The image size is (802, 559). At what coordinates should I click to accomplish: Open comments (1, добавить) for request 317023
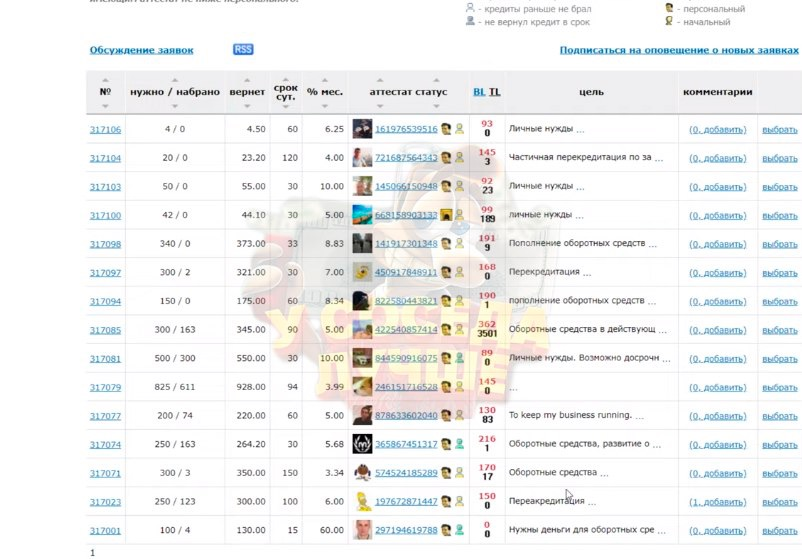(718, 503)
